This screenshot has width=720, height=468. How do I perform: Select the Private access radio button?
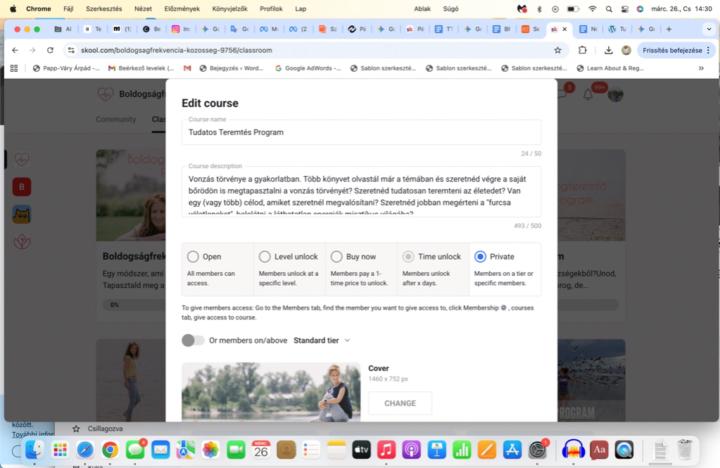(x=480, y=256)
